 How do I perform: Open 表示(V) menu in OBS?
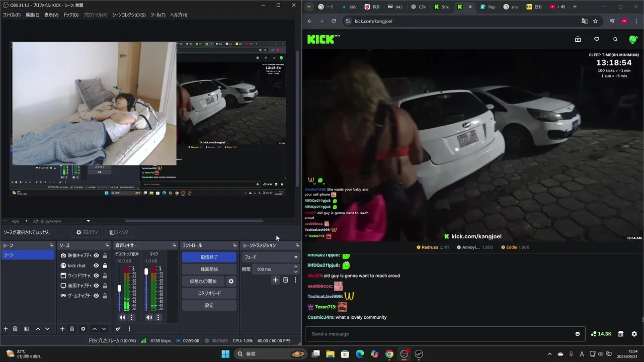coord(51,15)
